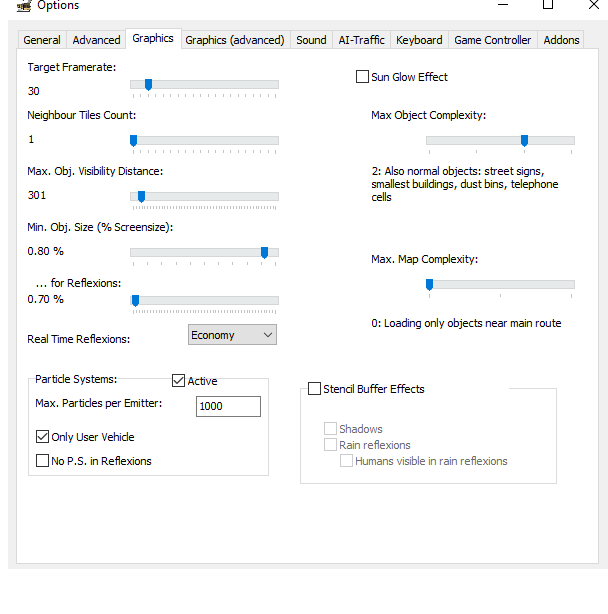
Task: Uncheck Only User Vehicle option
Action: coord(42,437)
